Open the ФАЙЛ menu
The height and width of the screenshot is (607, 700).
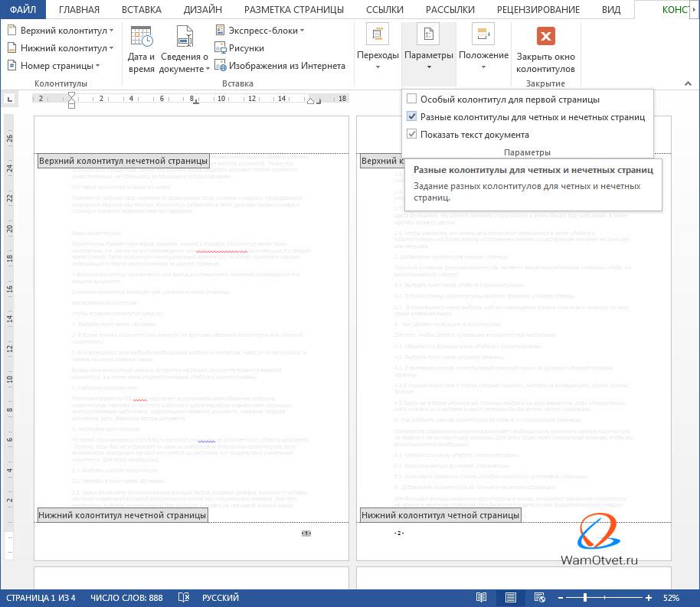point(23,10)
